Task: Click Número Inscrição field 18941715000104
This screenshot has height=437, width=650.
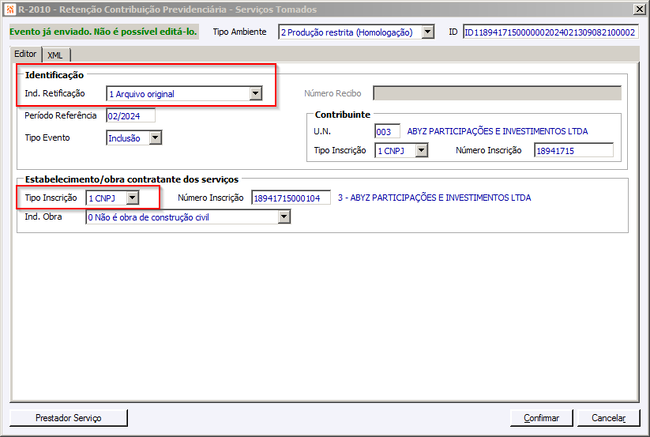Action: click(x=291, y=198)
